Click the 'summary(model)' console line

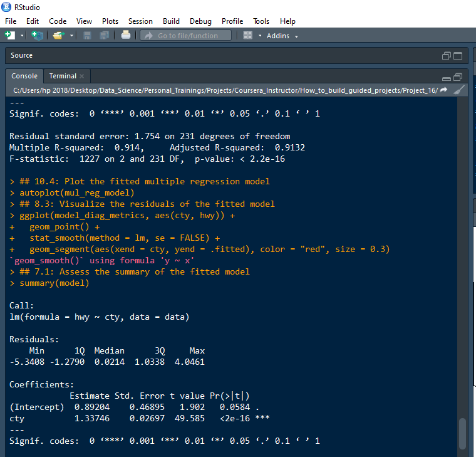(x=54, y=283)
